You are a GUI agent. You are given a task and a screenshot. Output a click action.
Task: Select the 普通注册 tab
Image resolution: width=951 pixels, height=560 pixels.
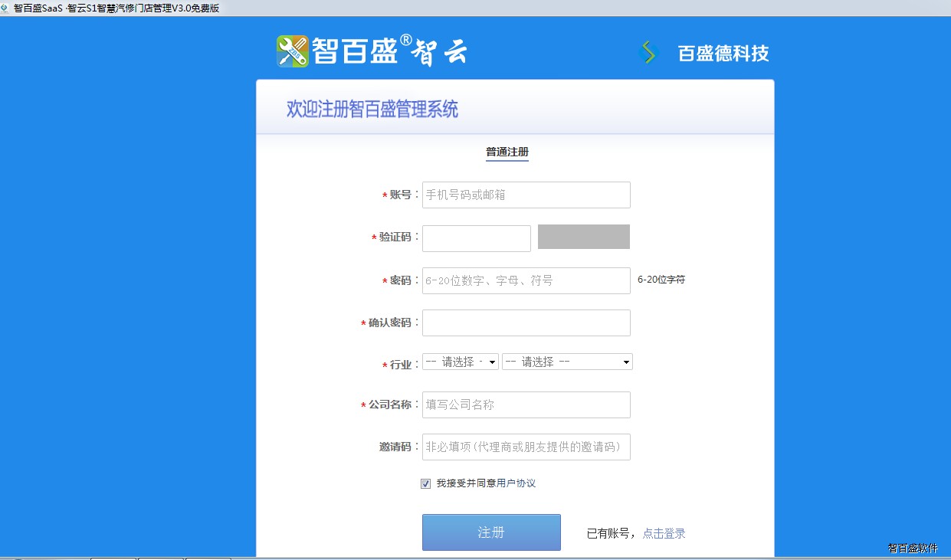(x=507, y=152)
